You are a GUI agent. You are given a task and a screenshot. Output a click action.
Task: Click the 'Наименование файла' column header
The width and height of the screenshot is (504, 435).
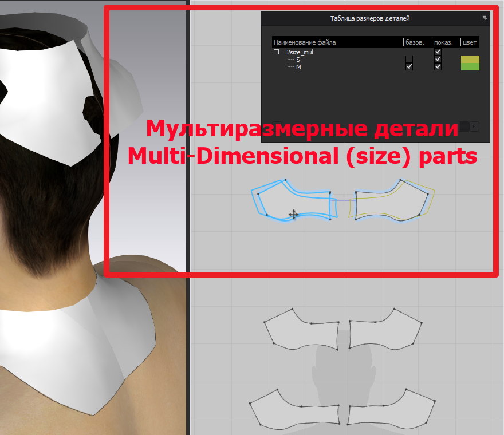tap(305, 42)
